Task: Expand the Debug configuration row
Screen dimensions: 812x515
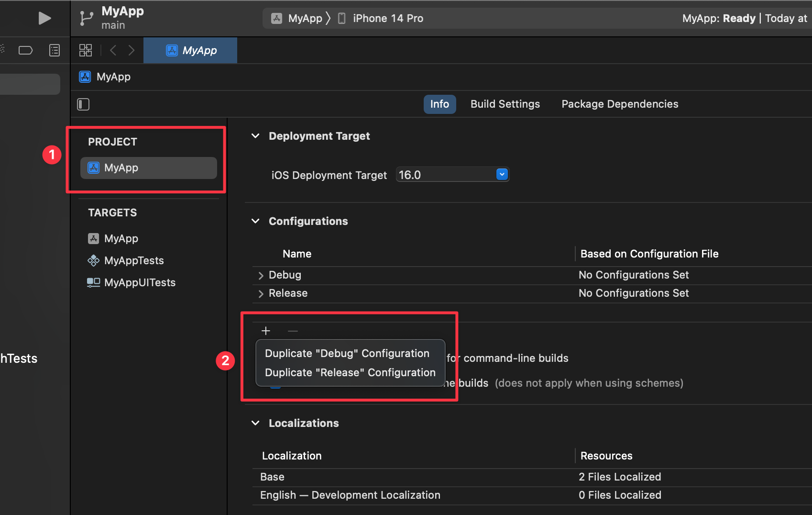Action: [261, 275]
